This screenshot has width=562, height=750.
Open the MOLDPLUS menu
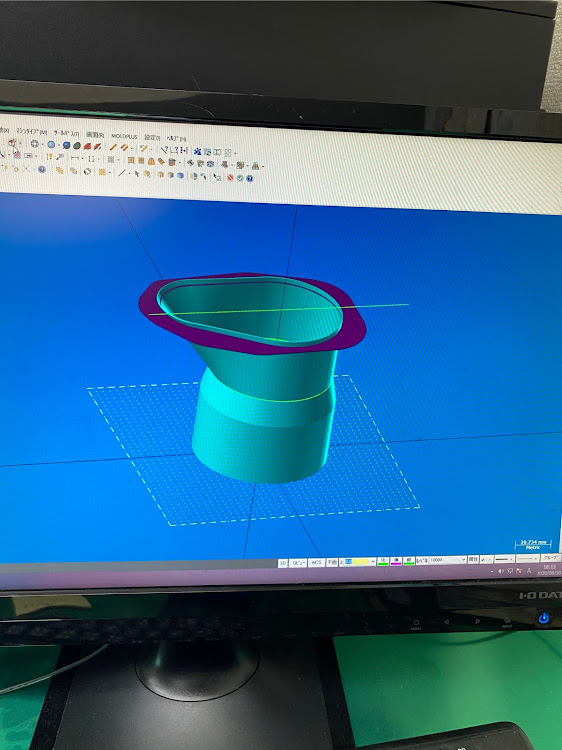tap(124, 136)
